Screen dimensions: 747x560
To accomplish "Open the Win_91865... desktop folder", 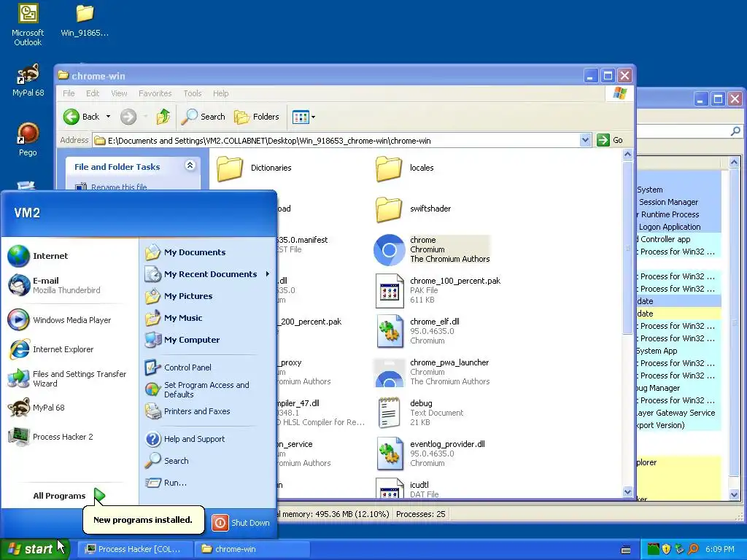I will 85,21.
